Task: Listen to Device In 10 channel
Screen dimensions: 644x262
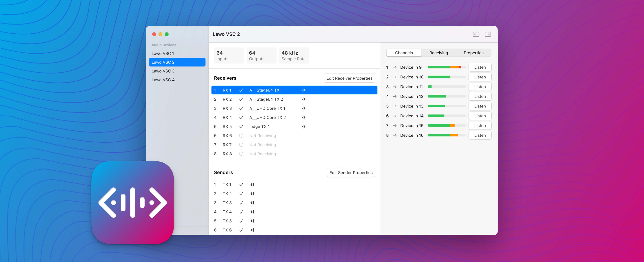Action: click(x=480, y=77)
